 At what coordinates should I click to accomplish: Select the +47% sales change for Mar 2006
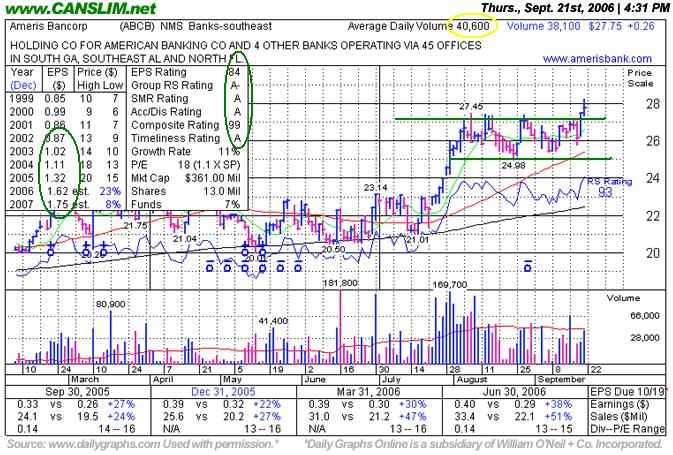click(412, 416)
